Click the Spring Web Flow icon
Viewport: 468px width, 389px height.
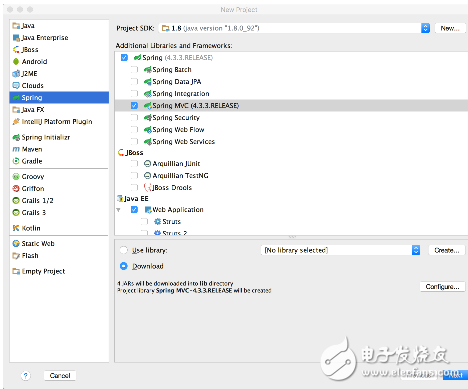click(148, 130)
